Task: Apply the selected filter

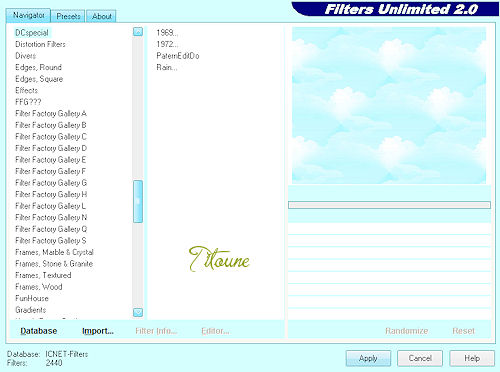Action: click(368, 358)
